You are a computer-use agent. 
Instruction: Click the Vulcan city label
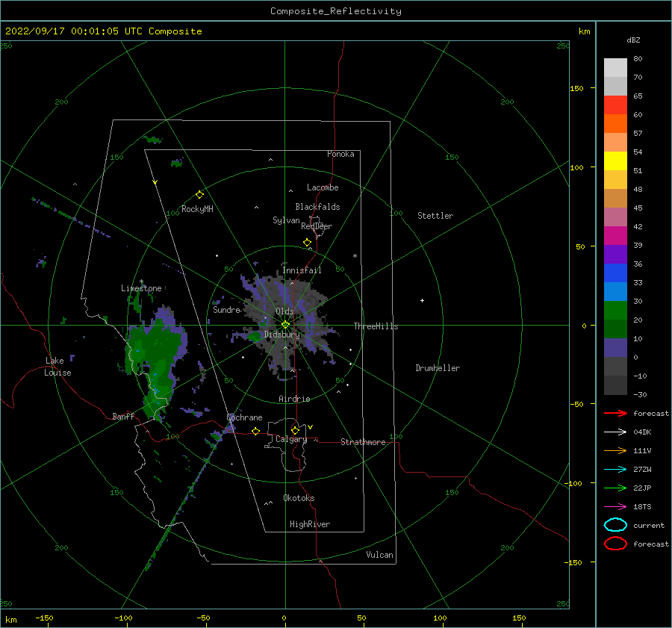[379, 555]
